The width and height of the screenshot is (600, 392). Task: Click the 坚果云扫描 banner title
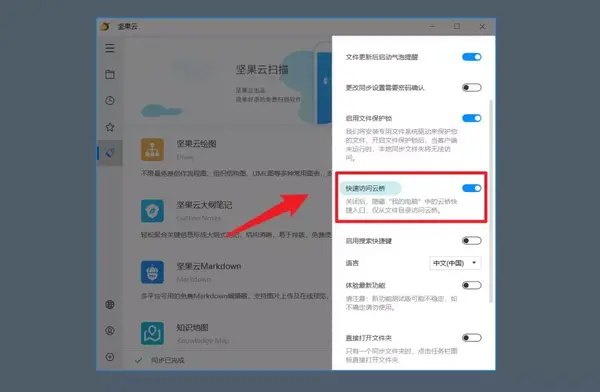pyautogui.click(x=262, y=70)
